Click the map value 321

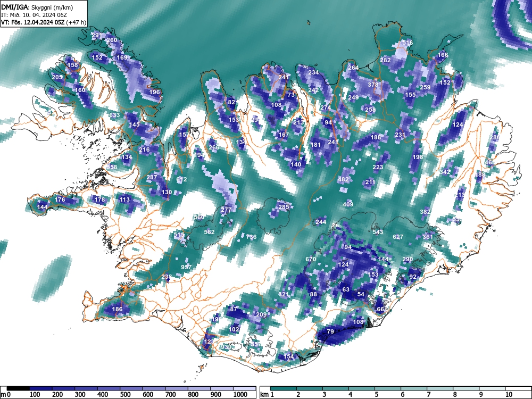pos(284,294)
